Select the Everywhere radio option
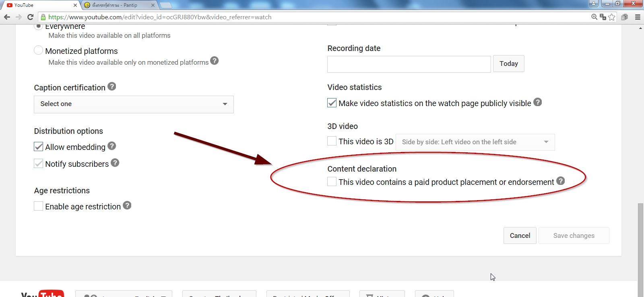This screenshot has height=297, width=644. [x=38, y=26]
